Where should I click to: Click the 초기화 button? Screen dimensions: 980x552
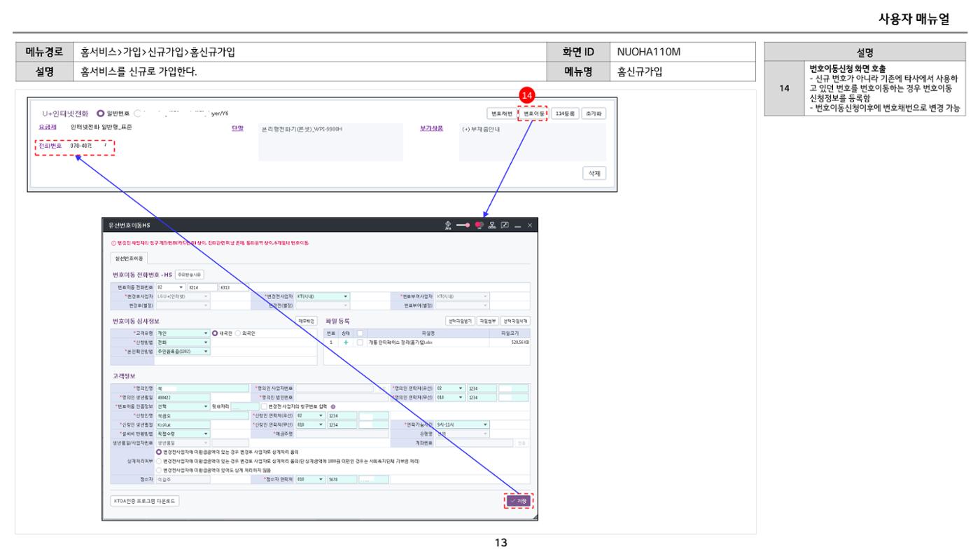point(594,113)
